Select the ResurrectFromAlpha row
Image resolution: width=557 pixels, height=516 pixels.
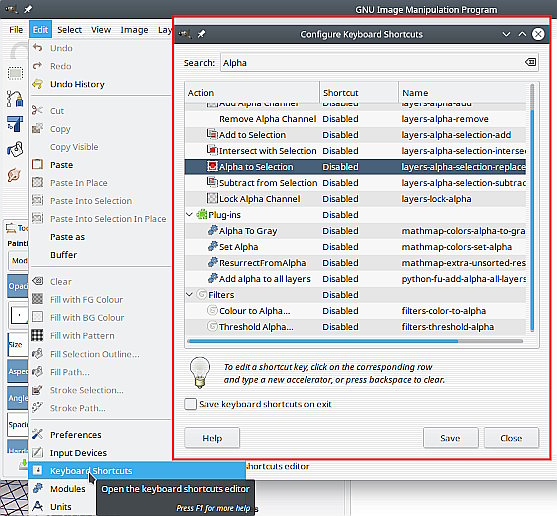tap(355, 262)
